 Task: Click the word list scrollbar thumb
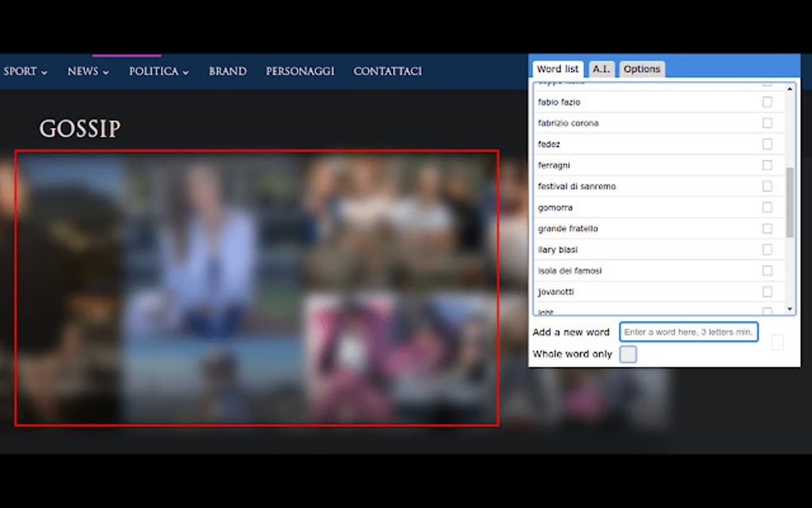[790, 202]
